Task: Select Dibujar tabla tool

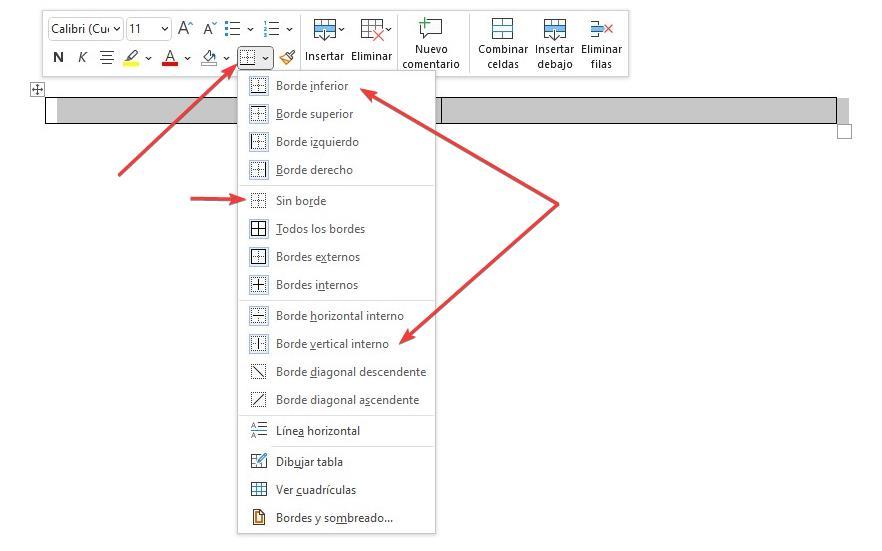Action: click(336, 462)
